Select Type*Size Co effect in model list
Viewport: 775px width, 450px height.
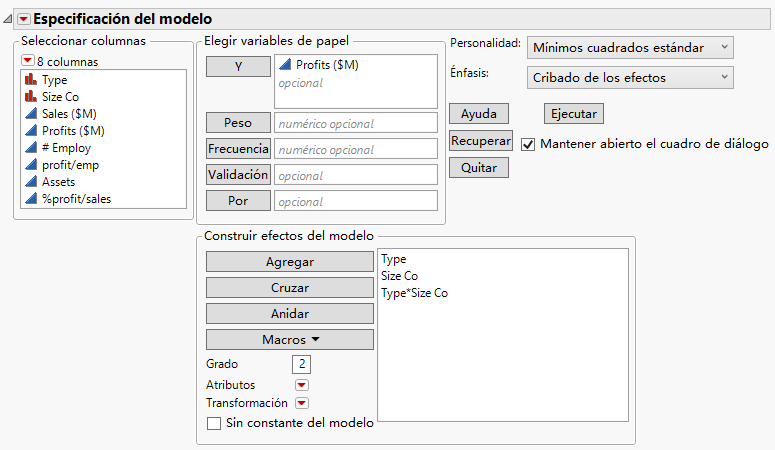pyautogui.click(x=415, y=294)
